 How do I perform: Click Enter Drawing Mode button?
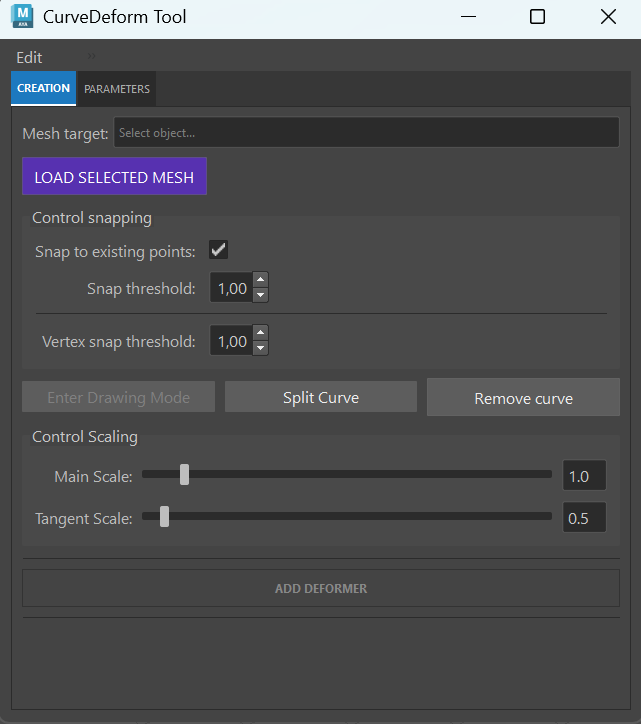pos(118,397)
